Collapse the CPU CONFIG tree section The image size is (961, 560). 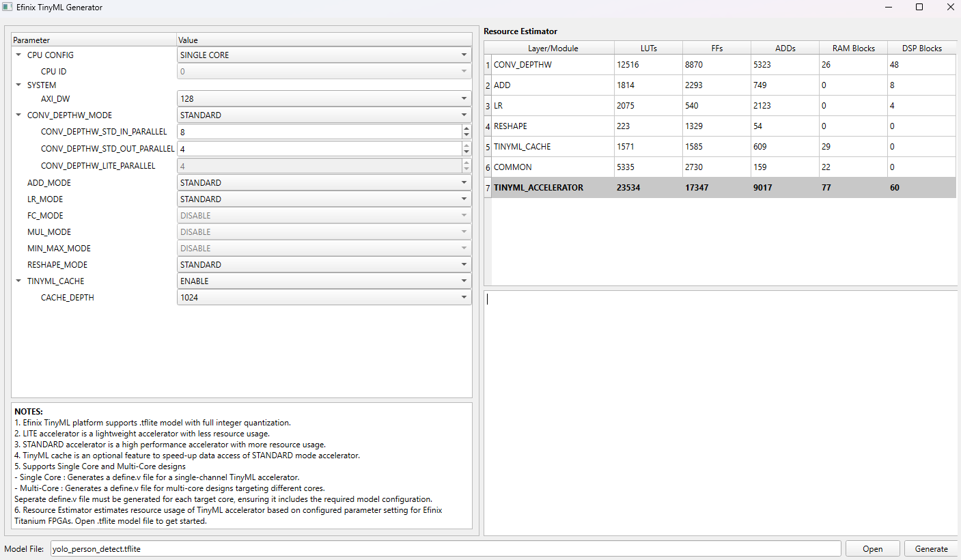click(x=19, y=55)
